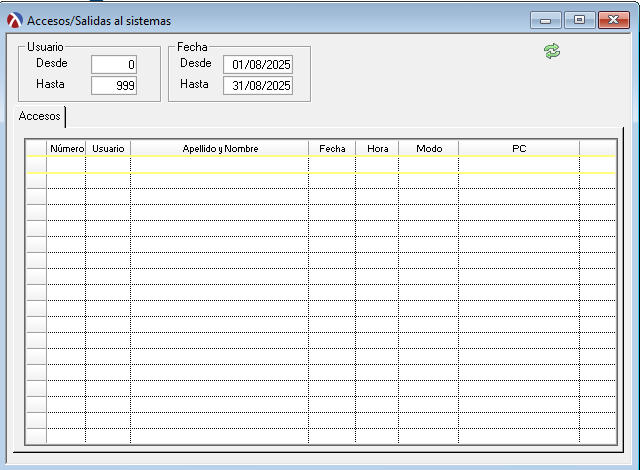The height and width of the screenshot is (470, 640).
Task: Close the Accesos/Salidas al sistemas window
Action: pos(612,19)
